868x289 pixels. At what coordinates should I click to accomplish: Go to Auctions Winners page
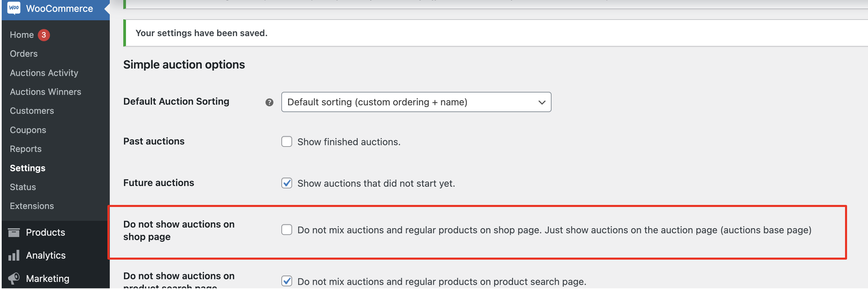point(46,92)
